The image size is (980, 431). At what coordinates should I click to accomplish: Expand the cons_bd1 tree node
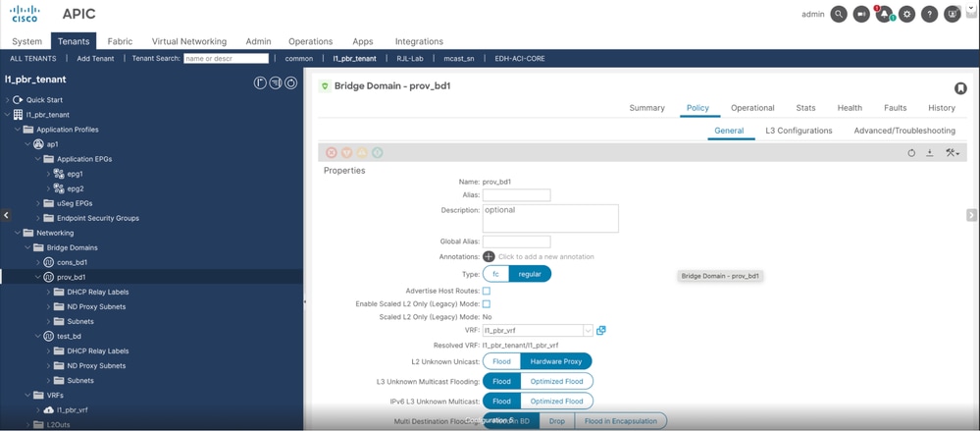[x=38, y=262]
